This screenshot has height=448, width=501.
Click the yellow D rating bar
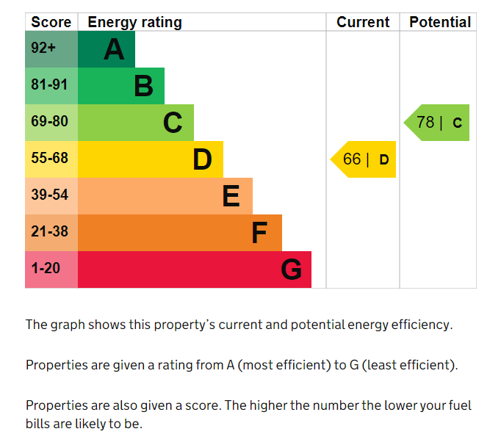pyautogui.click(x=151, y=159)
